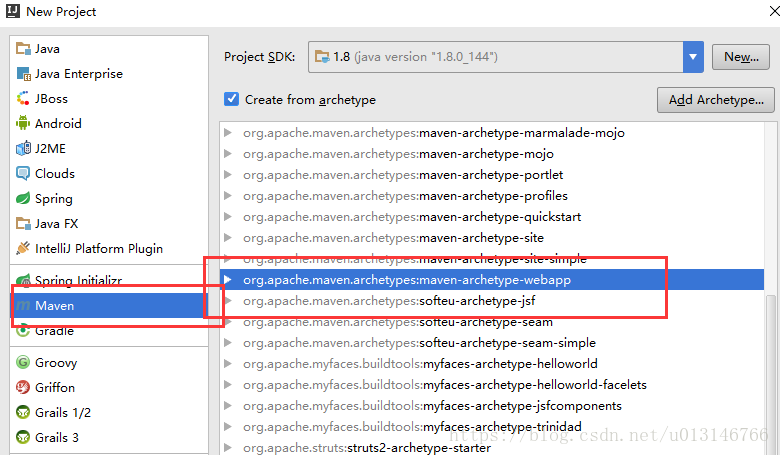Click the Griffon icon
This screenshot has width=780, height=455.
(23, 387)
